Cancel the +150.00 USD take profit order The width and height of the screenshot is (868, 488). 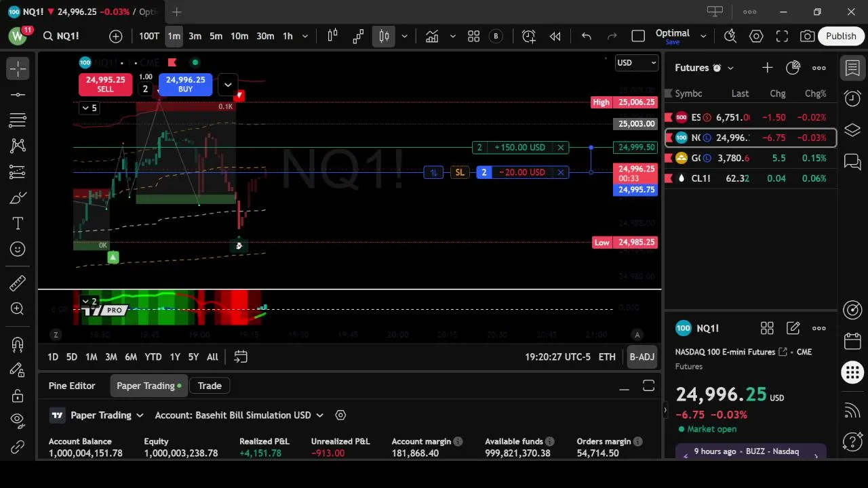[561, 147]
